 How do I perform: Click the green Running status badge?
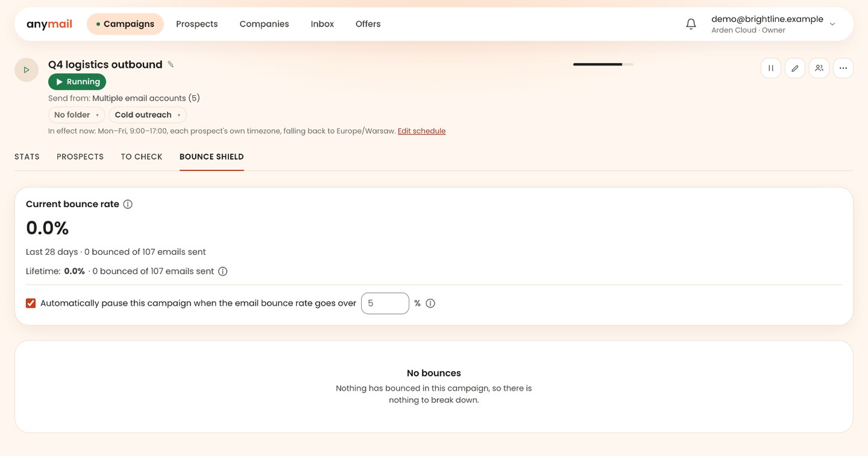pos(77,82)
